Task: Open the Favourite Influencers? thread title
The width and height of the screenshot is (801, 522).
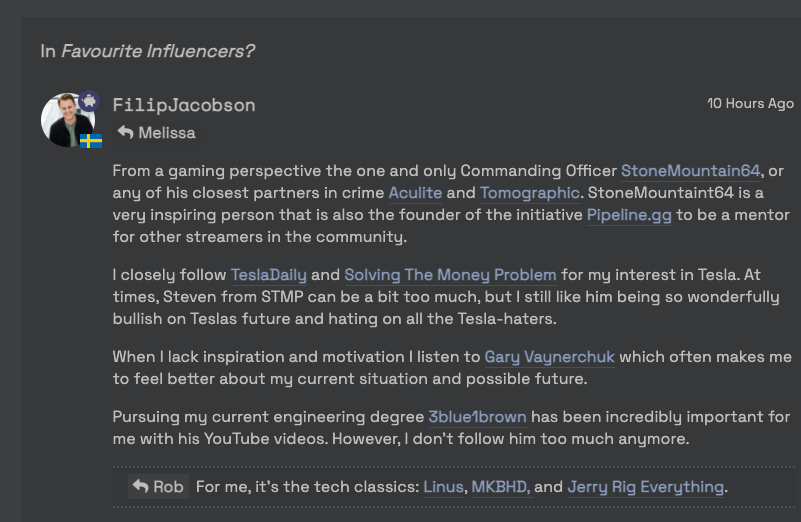Action: click(157, 50)
